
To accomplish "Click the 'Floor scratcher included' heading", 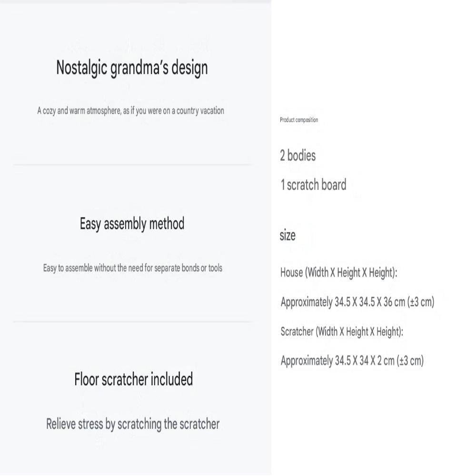I will [134, 379].
